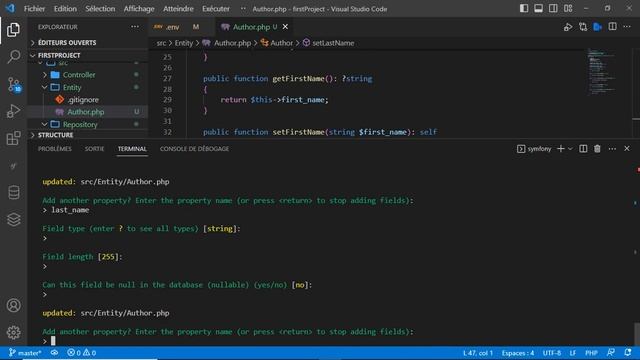Click line and column indicator L 47, col 1
This screenshot has width=640, height=360.
(478, 353)
